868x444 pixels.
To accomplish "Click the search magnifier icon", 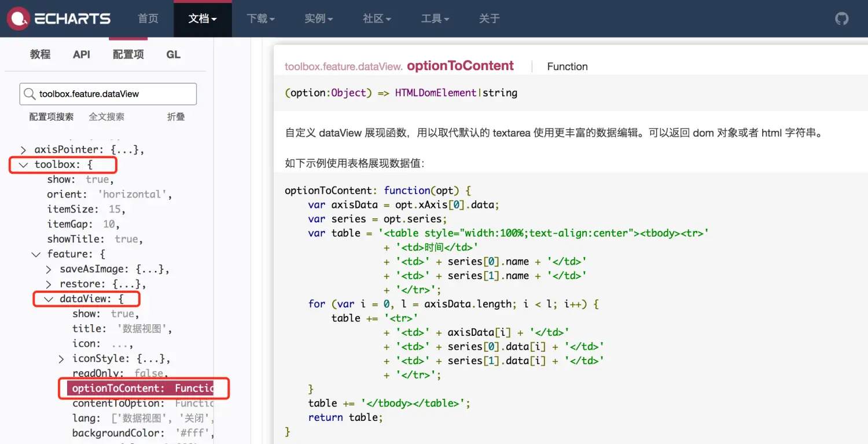I will point(29,94).
